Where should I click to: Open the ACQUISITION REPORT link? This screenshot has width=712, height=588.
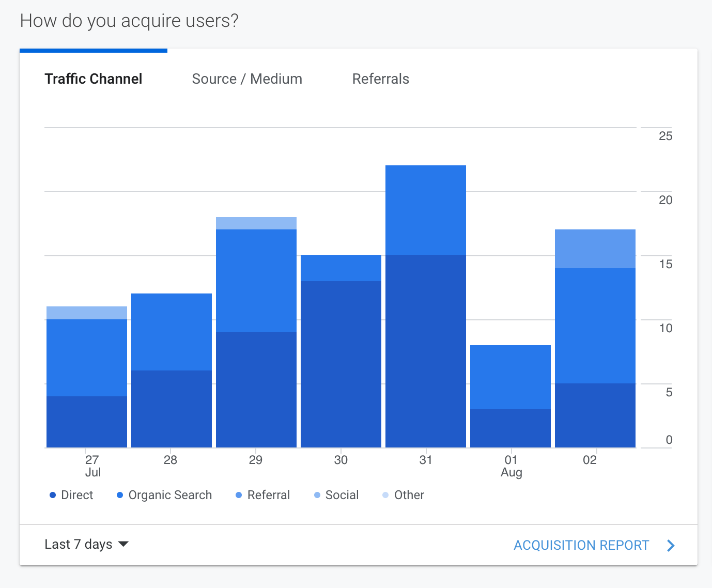[x=581, y=546]
